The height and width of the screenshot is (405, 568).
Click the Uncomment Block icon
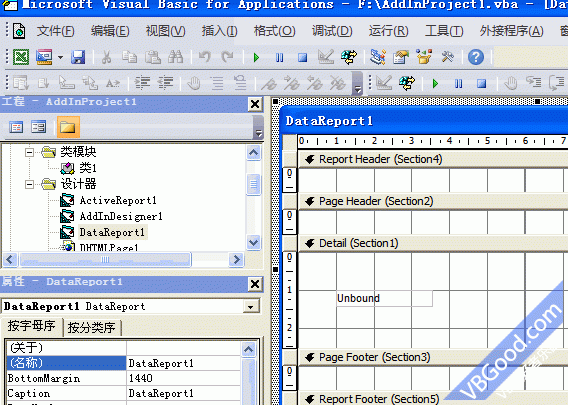[x=240, y=83]
